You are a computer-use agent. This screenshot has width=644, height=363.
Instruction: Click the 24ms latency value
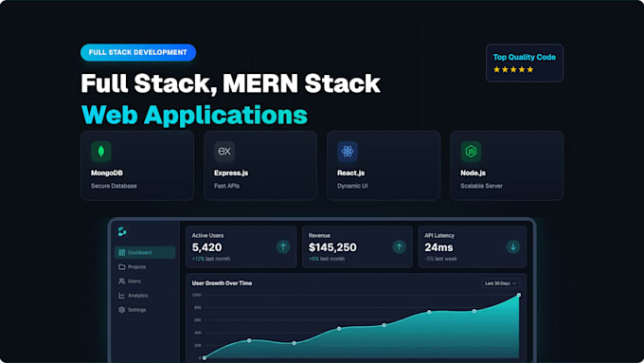click(438, 247)
